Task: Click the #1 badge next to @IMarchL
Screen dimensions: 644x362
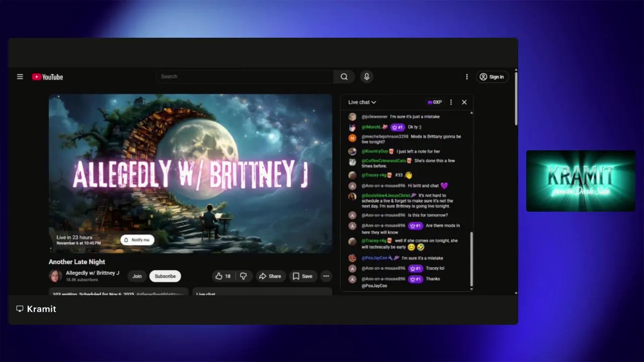Action: (x=398, y=127)
